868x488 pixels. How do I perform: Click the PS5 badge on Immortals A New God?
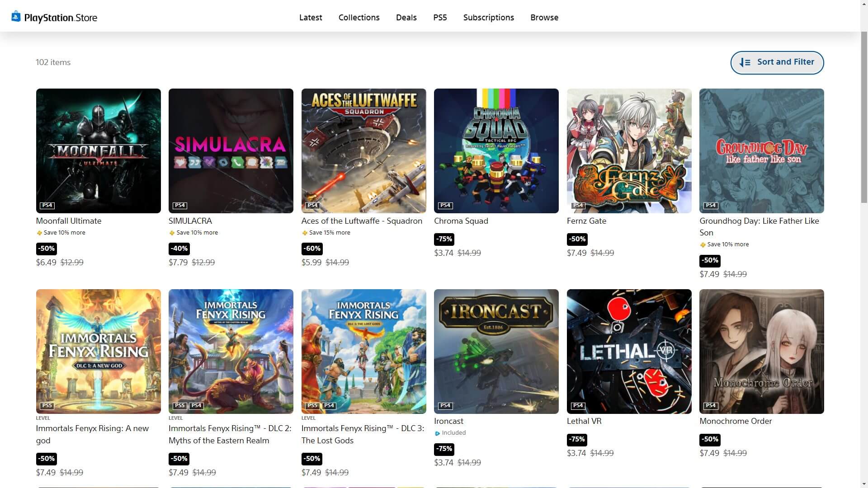47,406
